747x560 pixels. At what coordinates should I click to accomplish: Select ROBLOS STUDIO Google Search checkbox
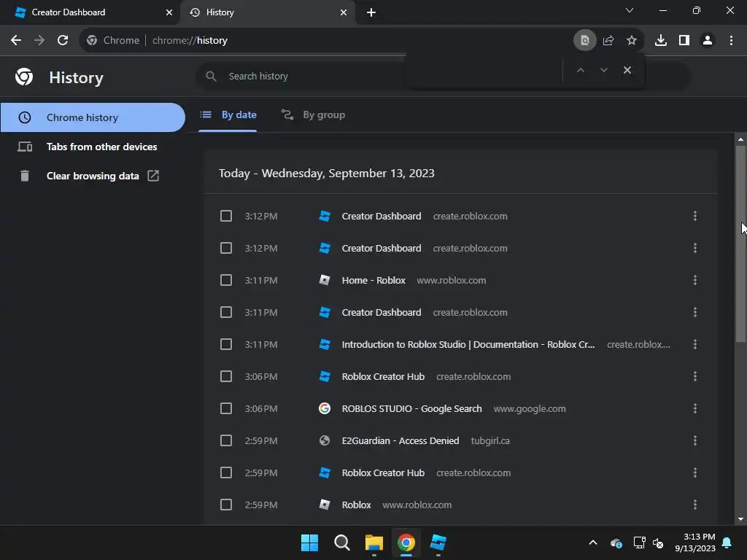pos(226,408)
